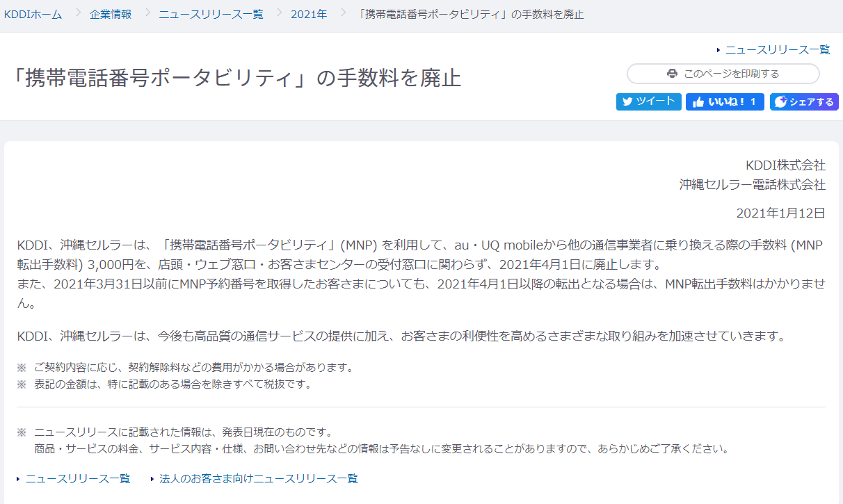Go to KDDIホーム in the breadcrumb

pos(33,15)
